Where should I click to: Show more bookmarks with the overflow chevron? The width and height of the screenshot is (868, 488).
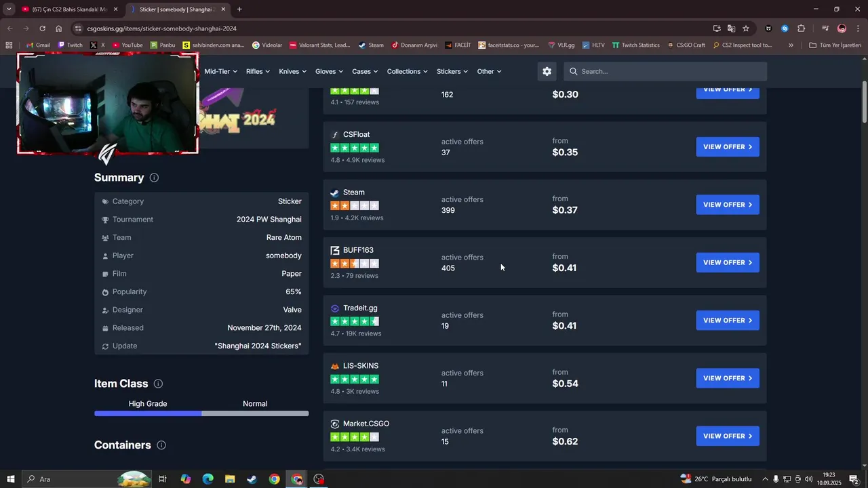[x=791, y=45]
